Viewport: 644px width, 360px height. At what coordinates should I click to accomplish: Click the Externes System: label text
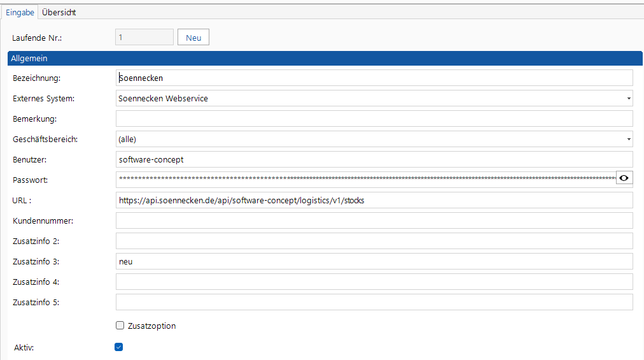point(43,98)
